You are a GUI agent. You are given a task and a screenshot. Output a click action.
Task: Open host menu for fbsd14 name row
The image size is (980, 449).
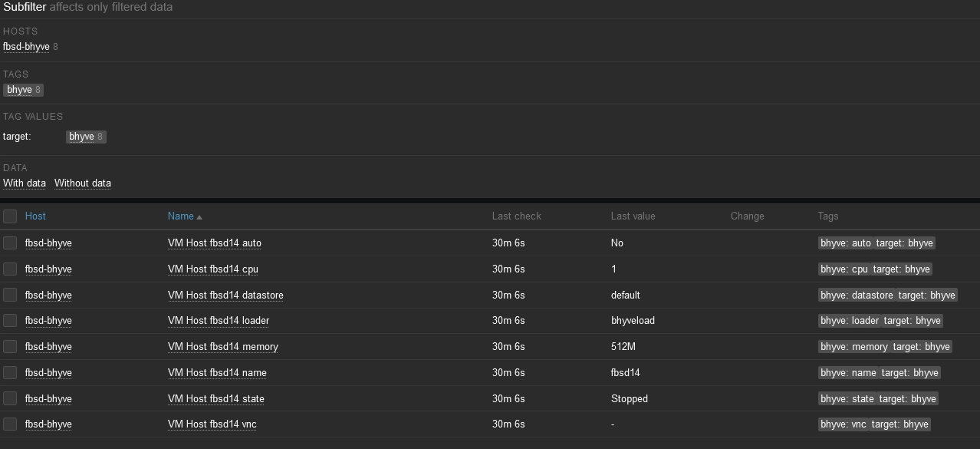click(x=48, y=372)
